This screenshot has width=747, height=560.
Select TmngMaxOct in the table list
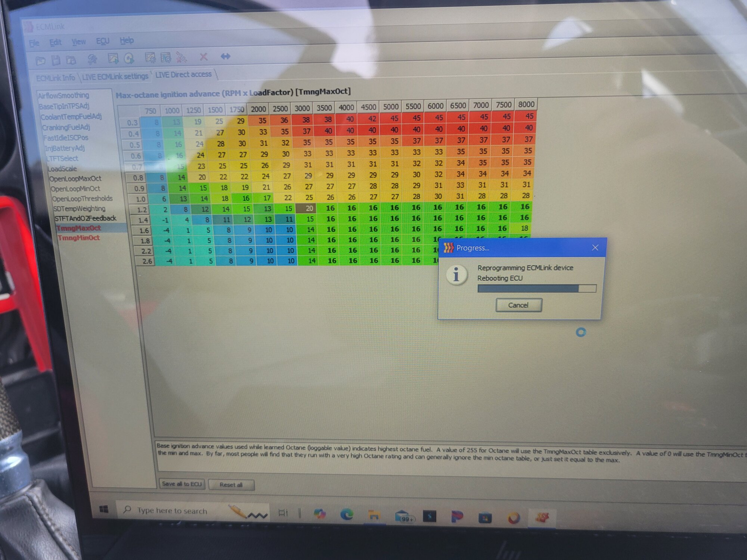coord(79,228)
